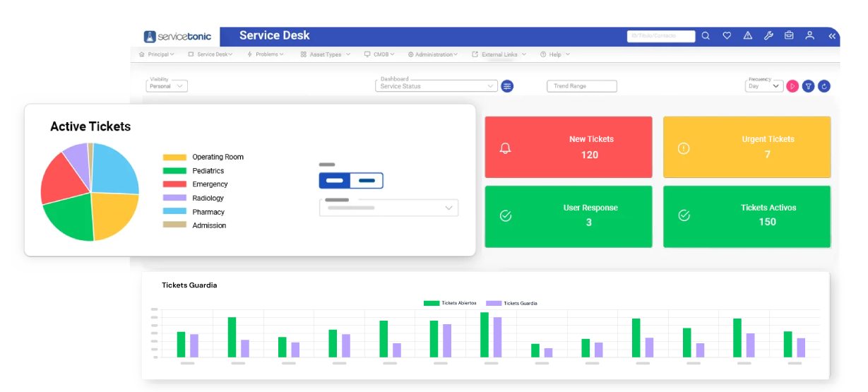Open the wrench tools icon
This screenshot has height=392, width=868.
768,36
